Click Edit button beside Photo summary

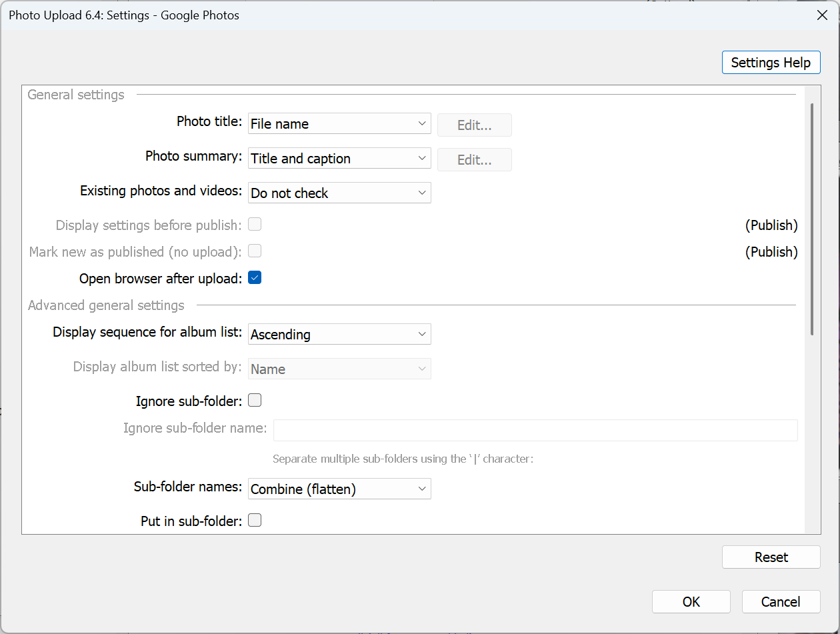pyautogui.click(x=474, y=159)
